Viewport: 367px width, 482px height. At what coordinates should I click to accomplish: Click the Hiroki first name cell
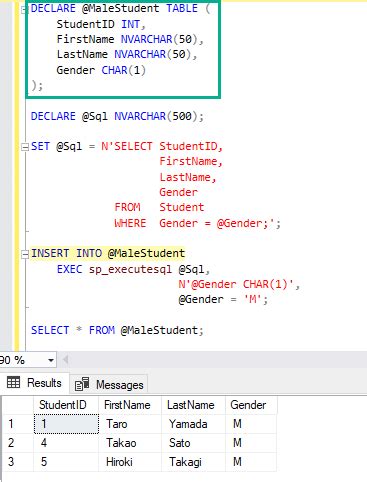[130, 462]
